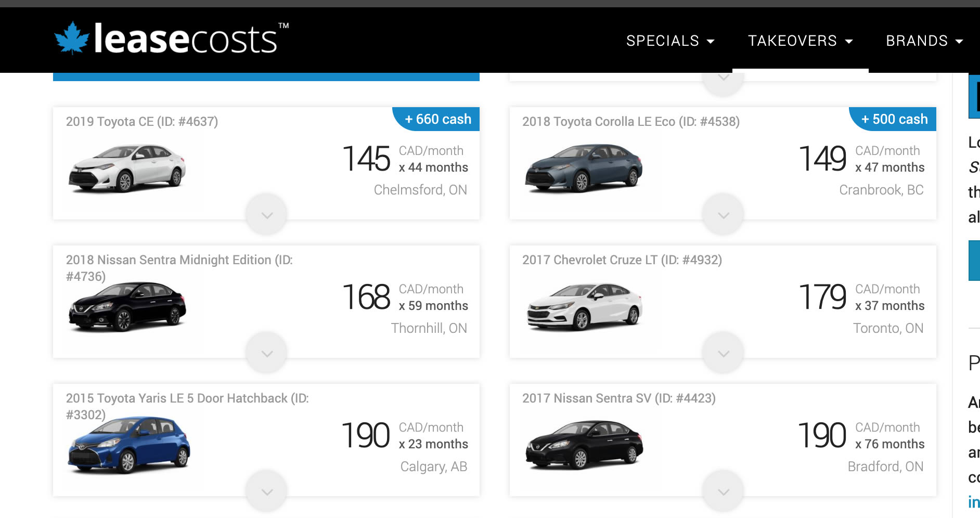
Task: Click the Thornhill, ON location
Action: (x=429, y=328)
